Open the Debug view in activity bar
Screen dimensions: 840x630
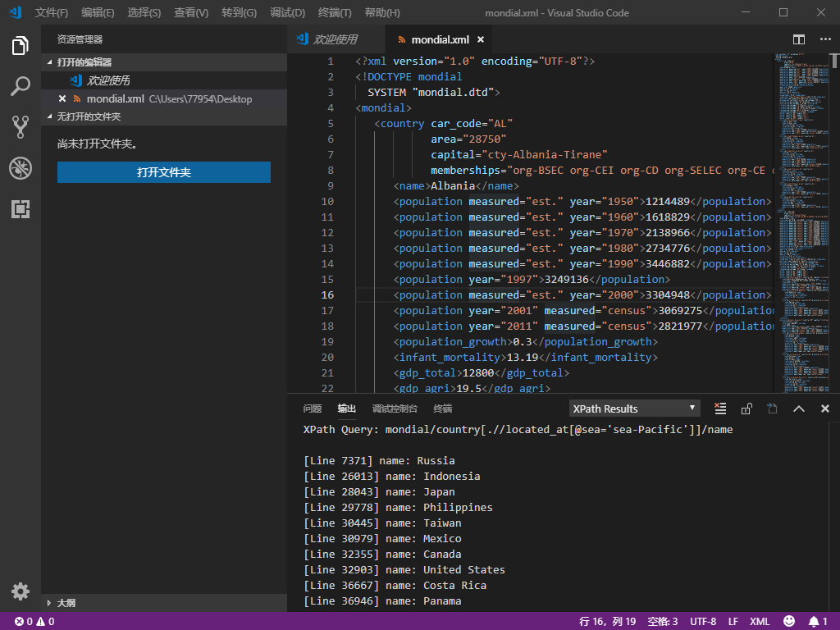click(x=21, y=168)
